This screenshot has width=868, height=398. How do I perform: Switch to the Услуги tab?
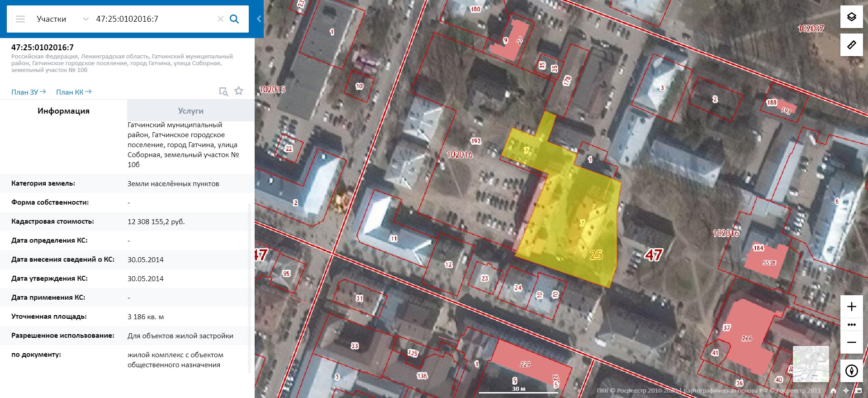(190, 111)
